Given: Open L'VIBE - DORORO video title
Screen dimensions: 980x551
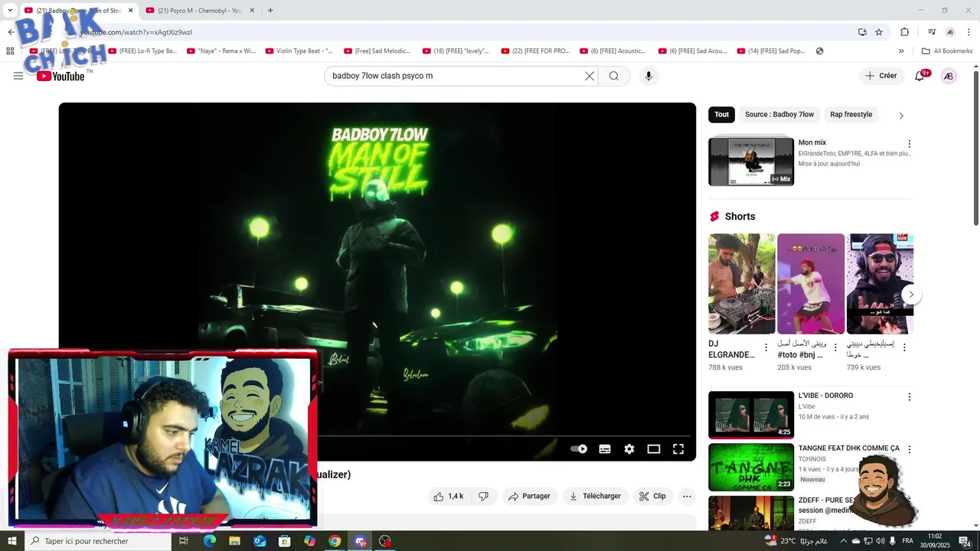Looking at the screenshot, I should 825,396.
